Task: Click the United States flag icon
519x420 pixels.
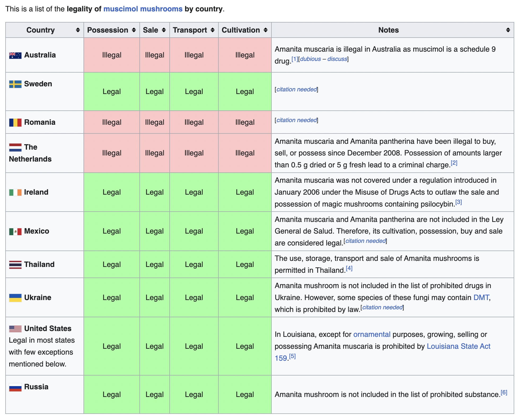Action: pyautogui.click(x=15, y=329)
